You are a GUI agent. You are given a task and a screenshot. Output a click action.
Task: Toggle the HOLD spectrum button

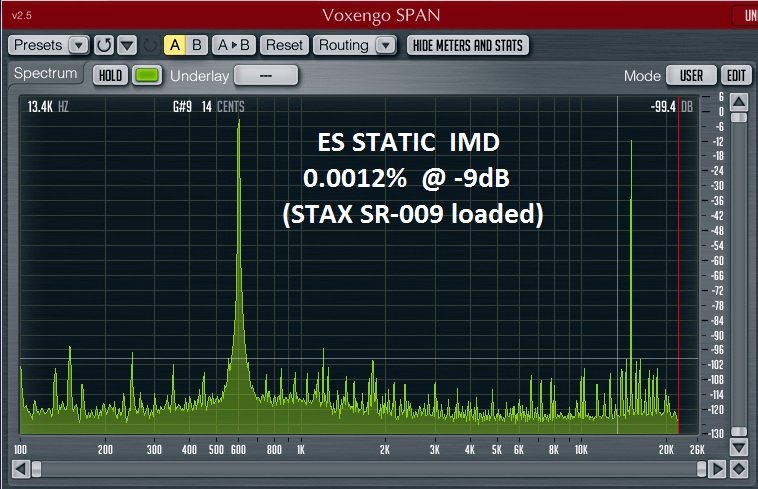(110, 75)
